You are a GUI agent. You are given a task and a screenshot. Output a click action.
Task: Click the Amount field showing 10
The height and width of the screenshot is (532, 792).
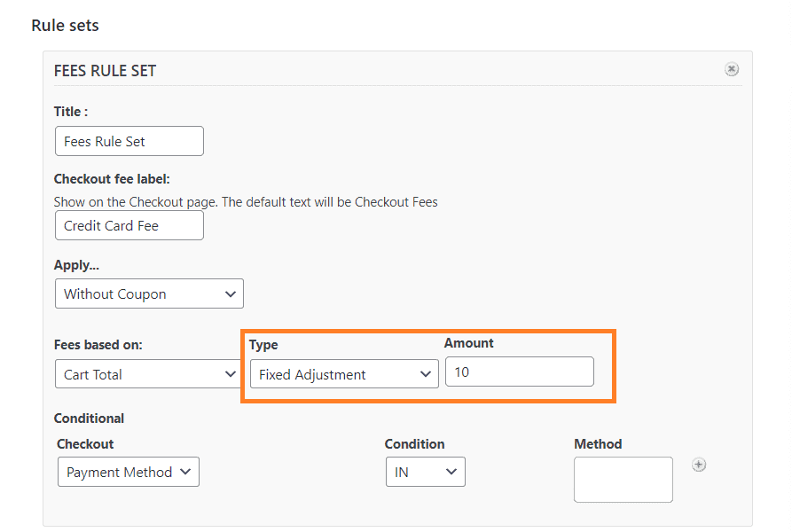(x=519, y=372)
